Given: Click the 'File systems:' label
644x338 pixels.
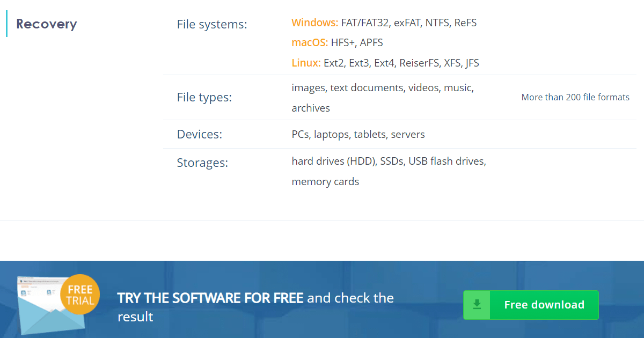Looking at the screenshot, I should point(212,25).
